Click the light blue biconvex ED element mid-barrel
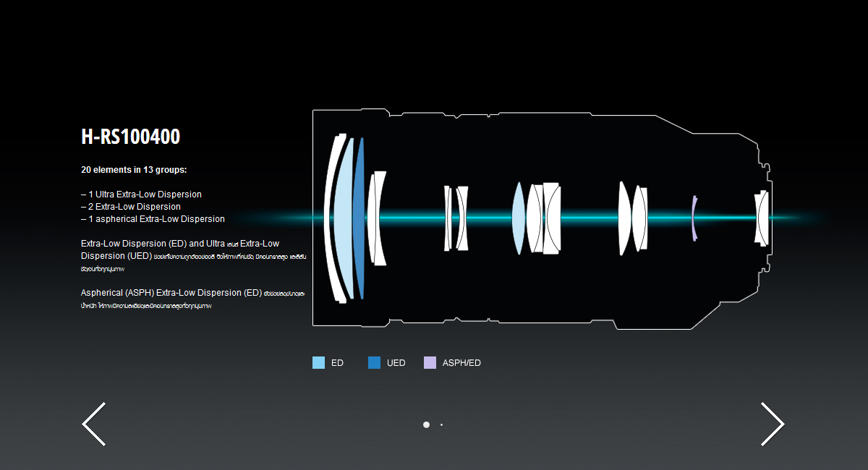 pyautogui.click(x=517, y=217)
